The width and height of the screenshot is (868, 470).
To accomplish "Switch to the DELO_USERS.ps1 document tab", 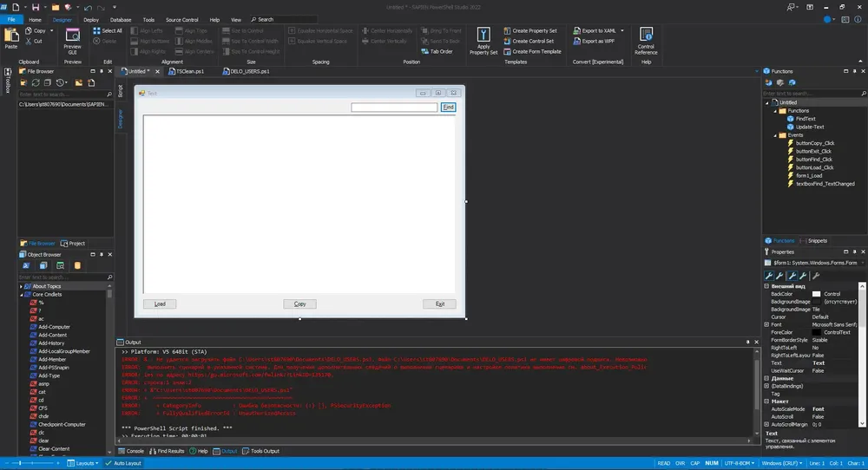I will pyautogui.click(x=247, y=71).
